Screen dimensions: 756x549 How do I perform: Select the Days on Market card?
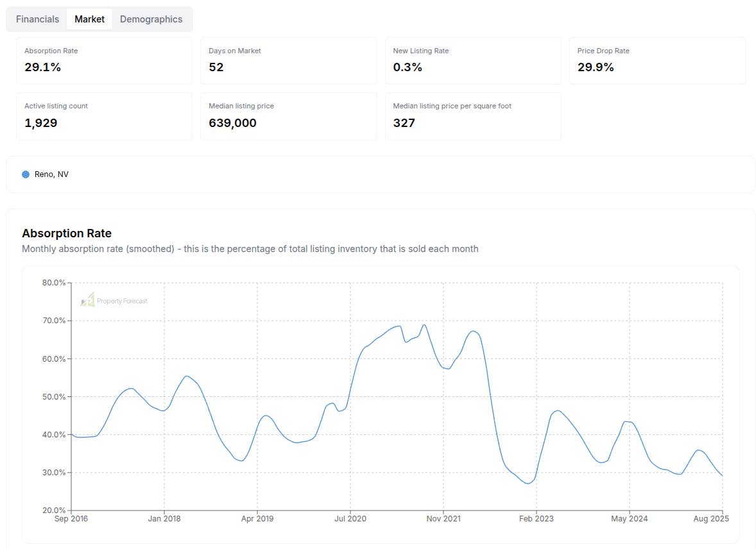point(288,60)
